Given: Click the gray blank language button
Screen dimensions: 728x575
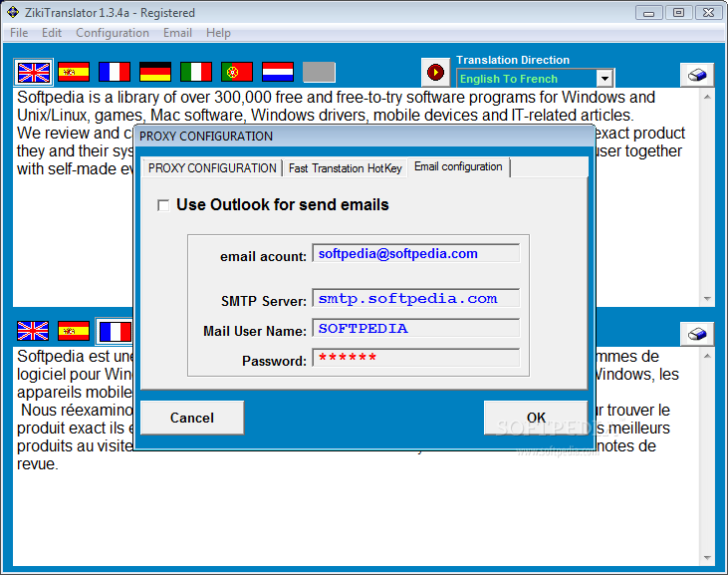Looking at the screenshot, I should (319, 72).
